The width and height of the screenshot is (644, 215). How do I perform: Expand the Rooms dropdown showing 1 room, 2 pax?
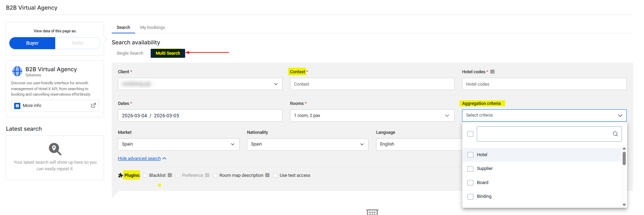[x=372, y=116]
